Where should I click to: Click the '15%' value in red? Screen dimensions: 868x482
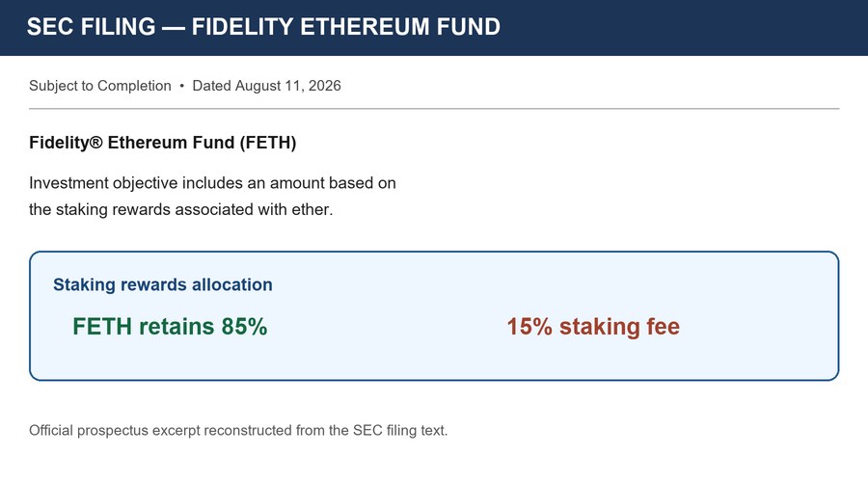click(529, 327)
